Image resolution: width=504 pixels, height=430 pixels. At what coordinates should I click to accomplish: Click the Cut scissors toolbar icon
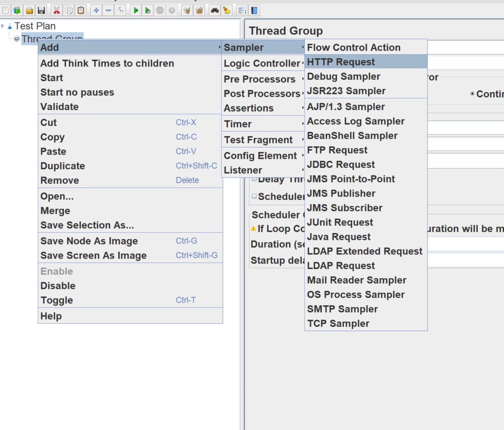click(56, 10)
